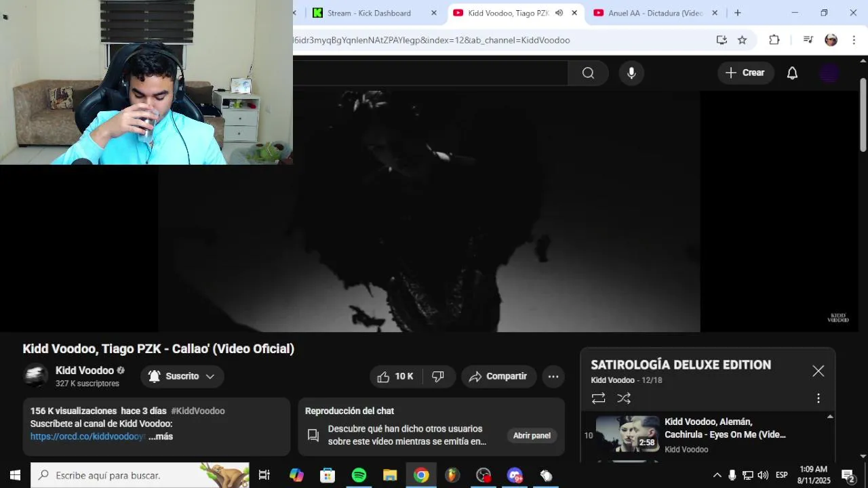Expand description with ...más
Screen dimensions: 868x488
tap(161, 436)
